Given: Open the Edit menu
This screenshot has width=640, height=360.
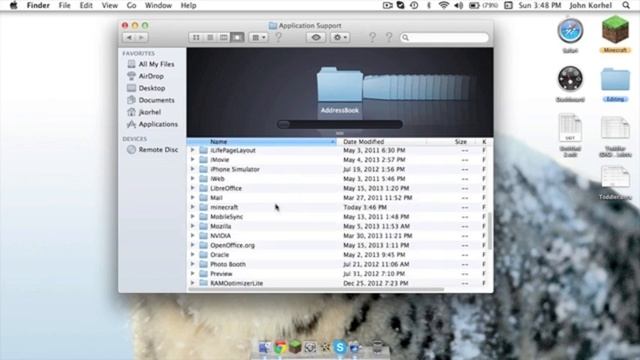Looking at the screenshot, I should [86, 5].
